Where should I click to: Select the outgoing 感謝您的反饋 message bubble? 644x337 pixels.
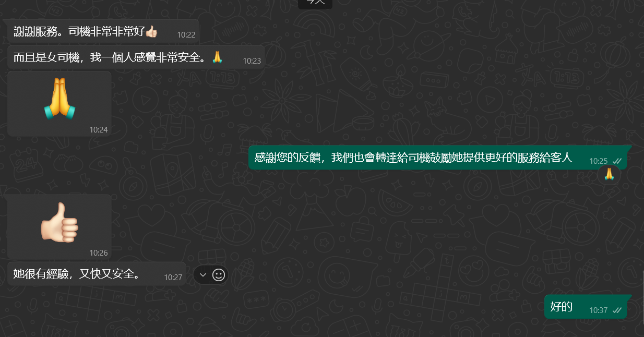click(437, 158)
